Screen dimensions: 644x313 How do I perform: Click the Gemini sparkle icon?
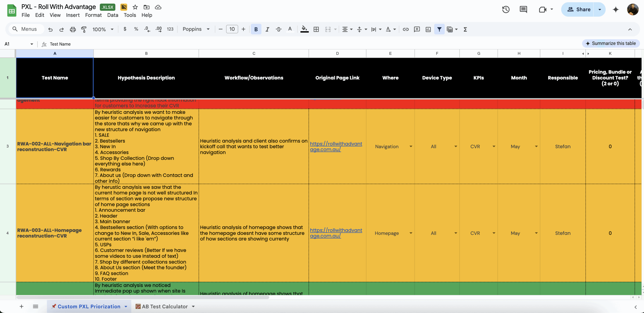(616, 10)
